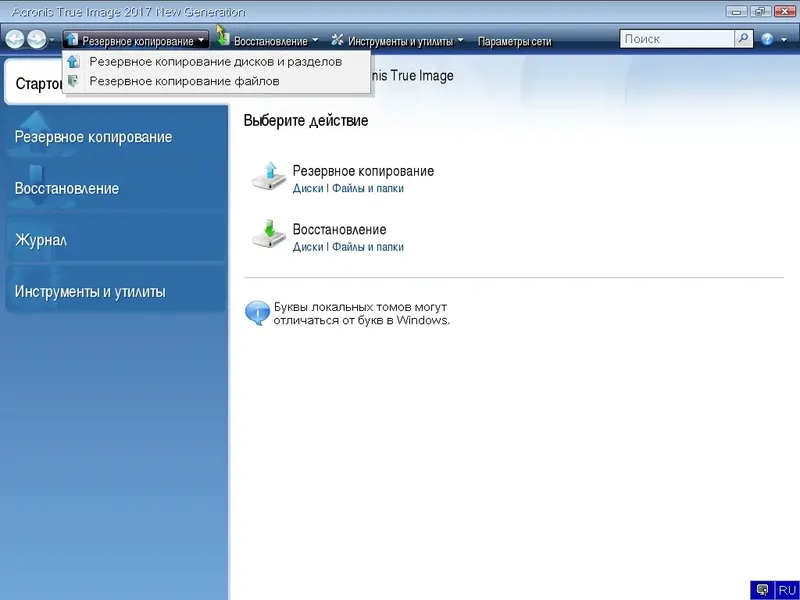
Task: Click the disk backup icon in open menu
Action: 74,61
